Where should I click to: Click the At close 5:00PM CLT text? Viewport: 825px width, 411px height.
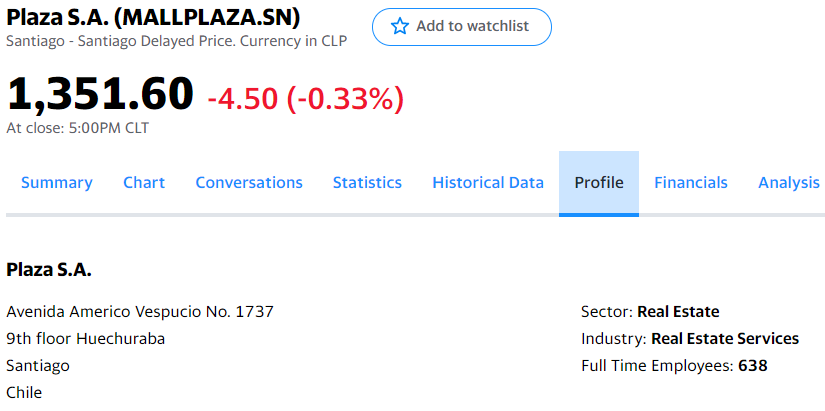tap(77, 128)
